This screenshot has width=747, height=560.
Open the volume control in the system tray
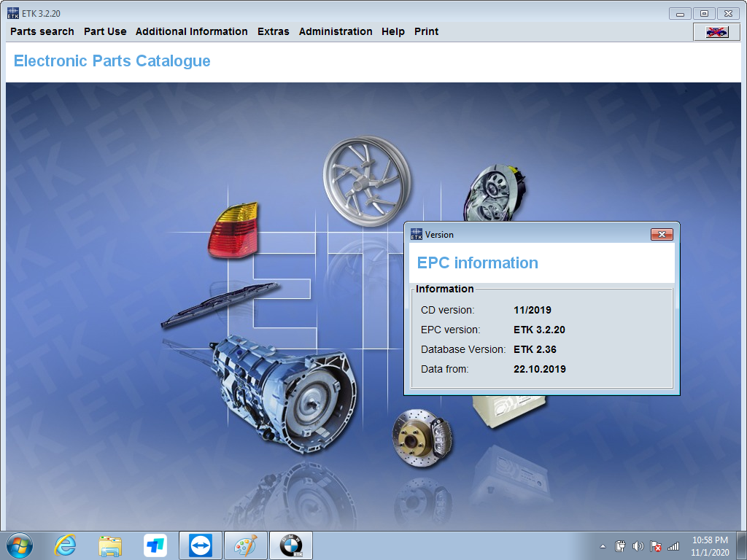(x=638, y=545)
